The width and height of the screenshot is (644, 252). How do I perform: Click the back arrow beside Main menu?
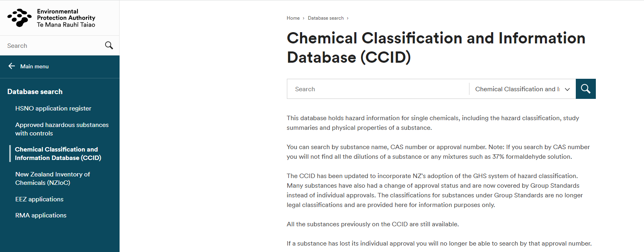click(12, 66)
